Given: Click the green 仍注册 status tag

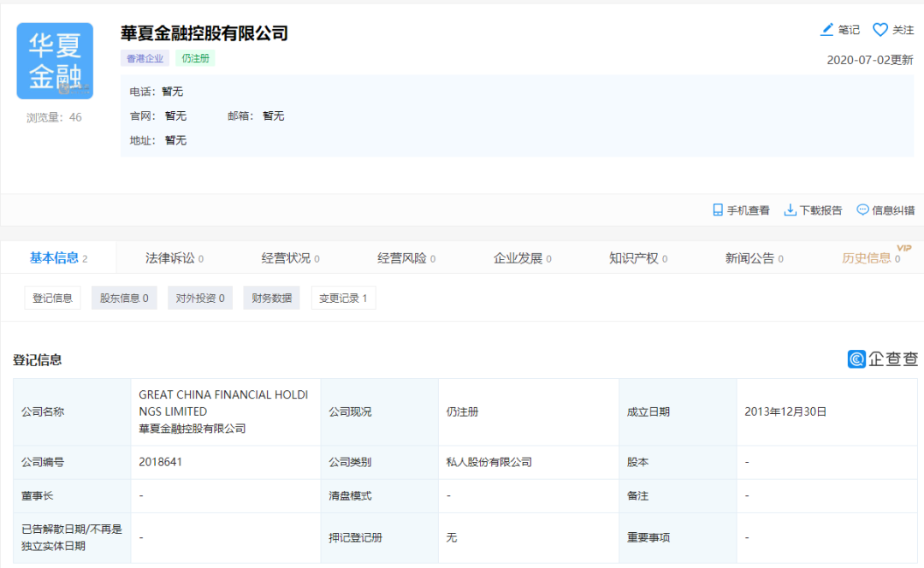Looking at the screenshot, I should [x=195, y=58].
